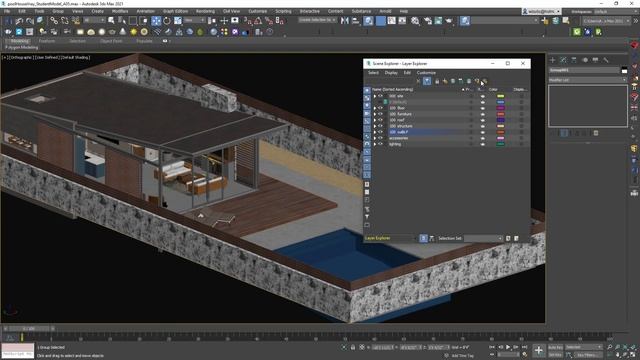Toggle renderable for the lighting layer

tap(482, 144)
